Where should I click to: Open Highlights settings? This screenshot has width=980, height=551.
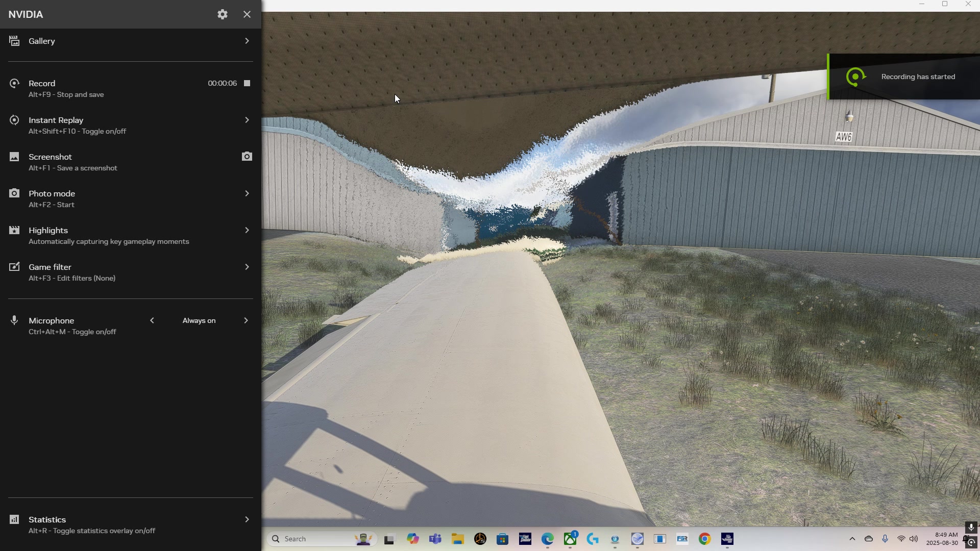point(131,235)
